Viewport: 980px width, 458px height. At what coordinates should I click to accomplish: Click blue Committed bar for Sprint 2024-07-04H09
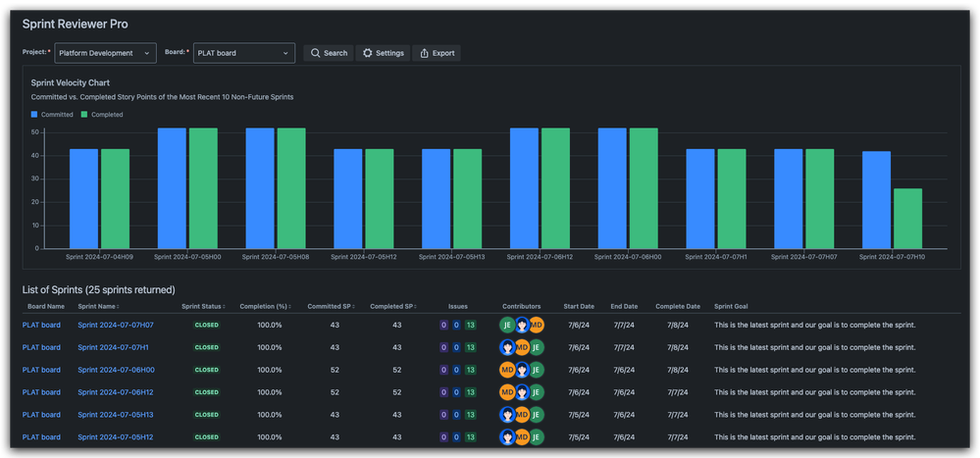(x=83, y=199)
